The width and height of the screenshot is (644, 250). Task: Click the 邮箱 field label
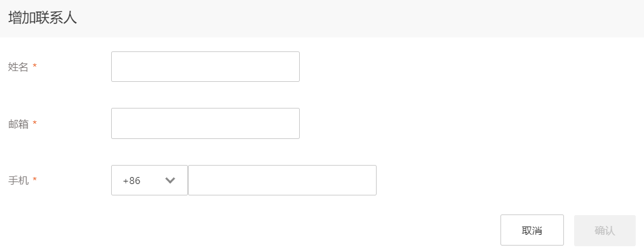(x=18, y=124)
